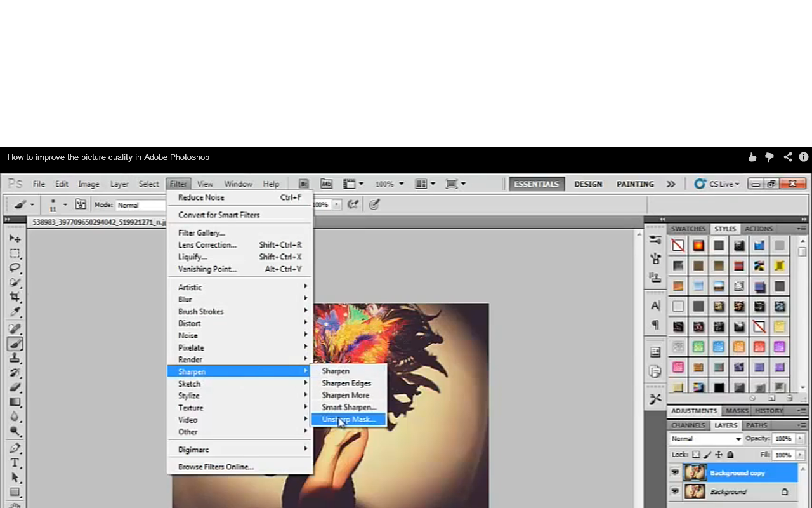This screenshot has width=812, height=508.
Task: Open Browse Filters Online
Action: 216,467
